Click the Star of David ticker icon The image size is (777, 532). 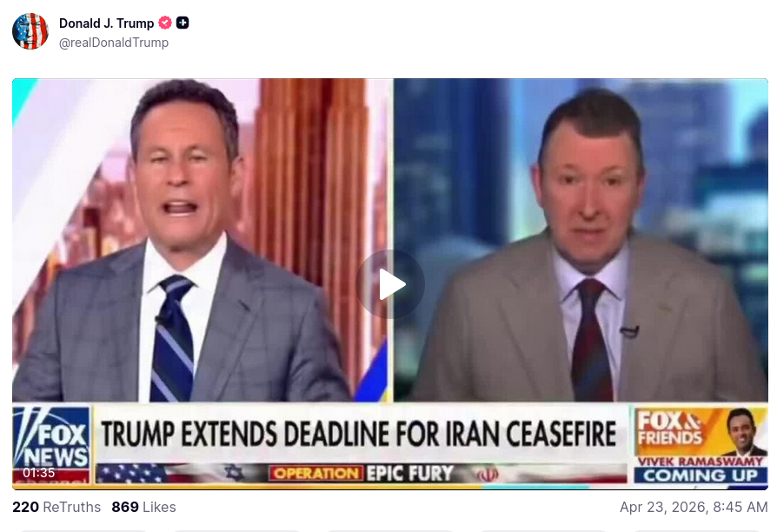click(x=234, y=473)
